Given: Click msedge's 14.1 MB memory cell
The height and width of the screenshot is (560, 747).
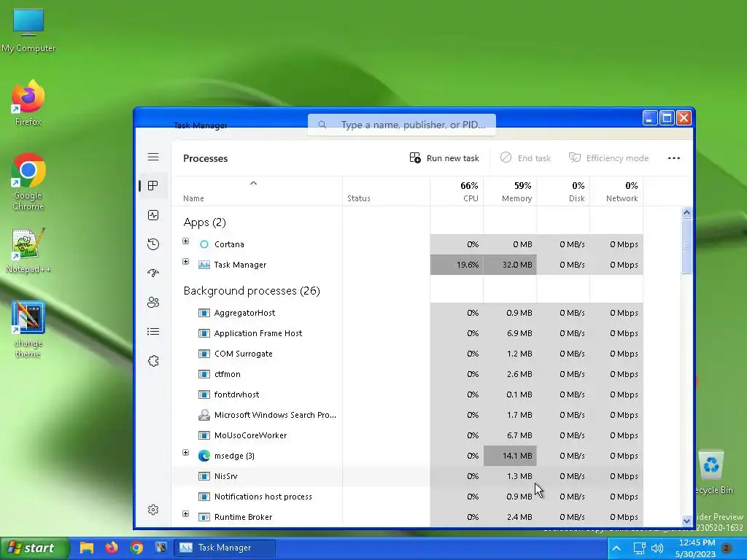Looking at the screenshot, I should click(510, 456).
